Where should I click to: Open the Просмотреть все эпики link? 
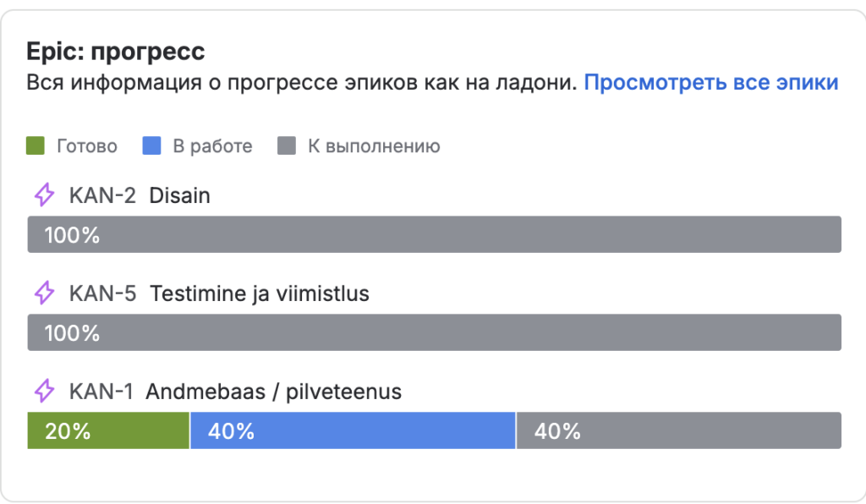[x=710, y=83]
